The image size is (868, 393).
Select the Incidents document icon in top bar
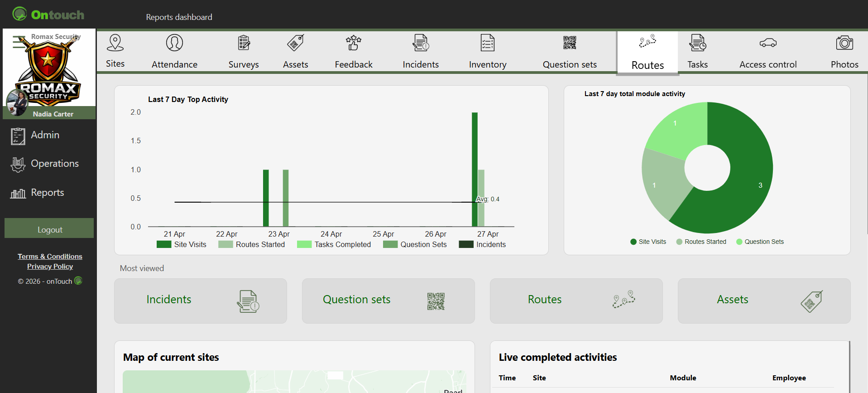click(421, 43)
